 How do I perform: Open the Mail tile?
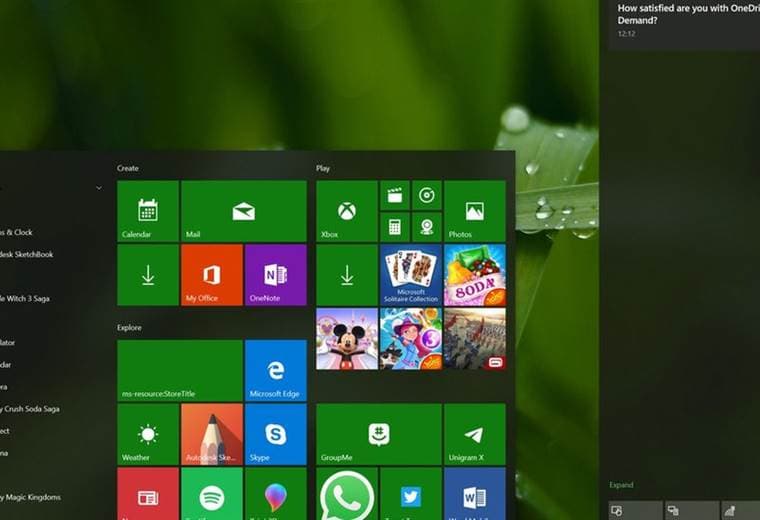(x=243, y=211)
